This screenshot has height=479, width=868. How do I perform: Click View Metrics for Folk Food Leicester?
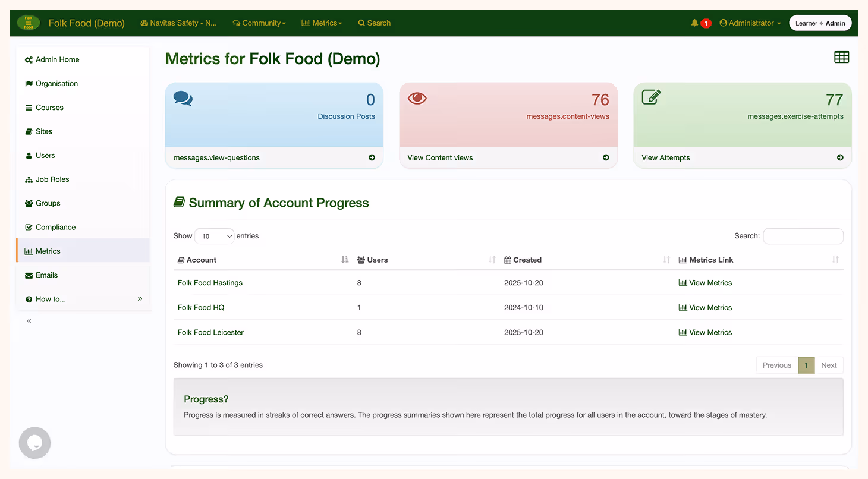point(705,333)
